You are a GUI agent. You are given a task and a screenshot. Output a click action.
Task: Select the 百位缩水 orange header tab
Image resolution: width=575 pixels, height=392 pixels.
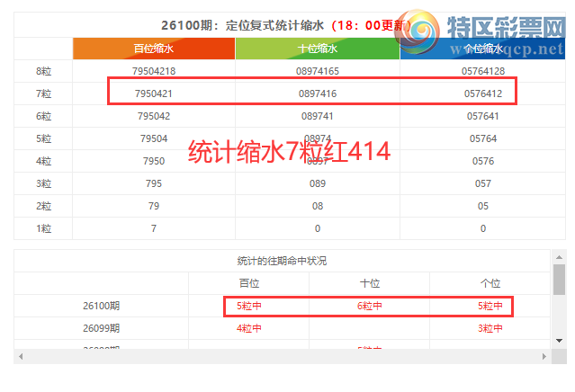click(154, 49)
